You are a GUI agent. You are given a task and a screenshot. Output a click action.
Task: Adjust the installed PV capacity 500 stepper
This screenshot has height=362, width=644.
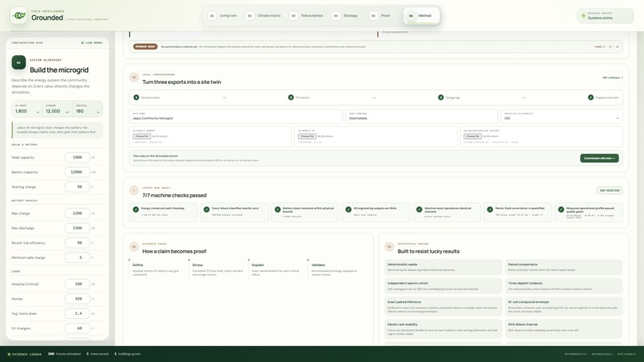coord(562,117)
